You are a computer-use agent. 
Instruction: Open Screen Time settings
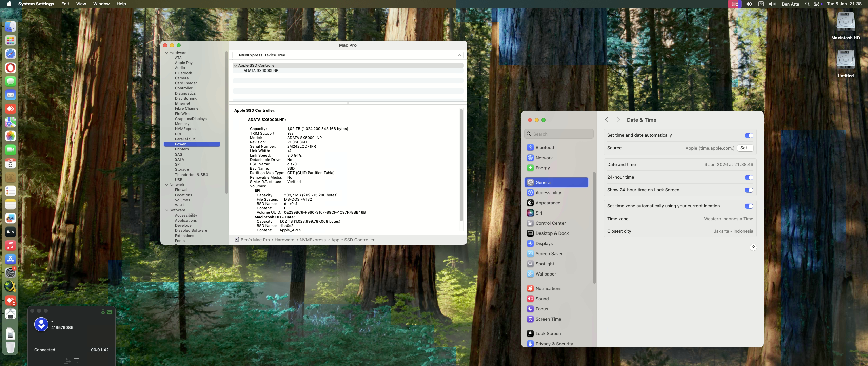(556, 319)
